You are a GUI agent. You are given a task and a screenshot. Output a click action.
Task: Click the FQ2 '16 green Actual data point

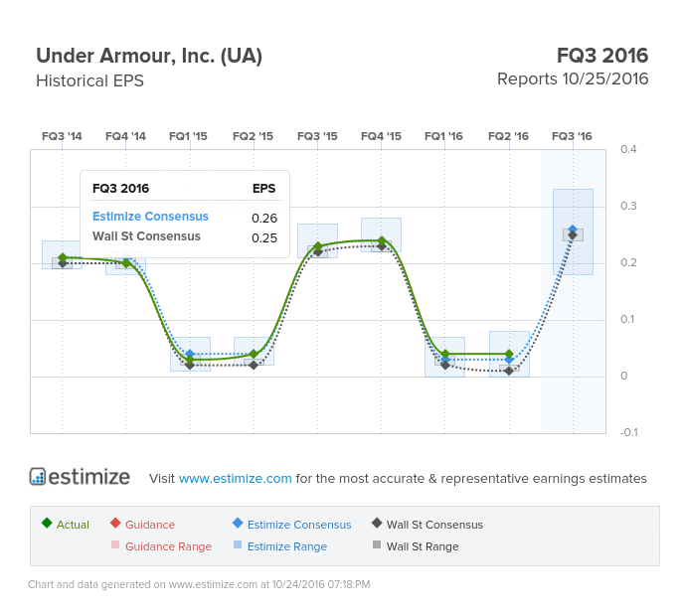tap(509, 354)
